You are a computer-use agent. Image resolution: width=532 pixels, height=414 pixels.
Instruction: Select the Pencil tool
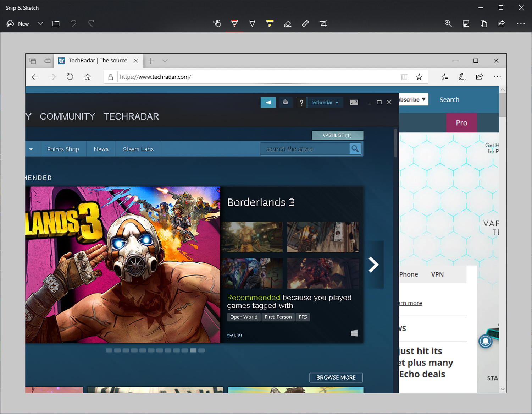tap(252, 24)
